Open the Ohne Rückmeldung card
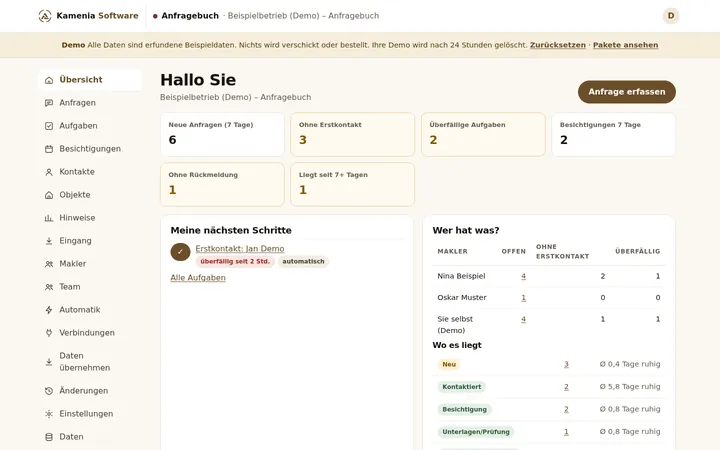 [x=222, y=185]
